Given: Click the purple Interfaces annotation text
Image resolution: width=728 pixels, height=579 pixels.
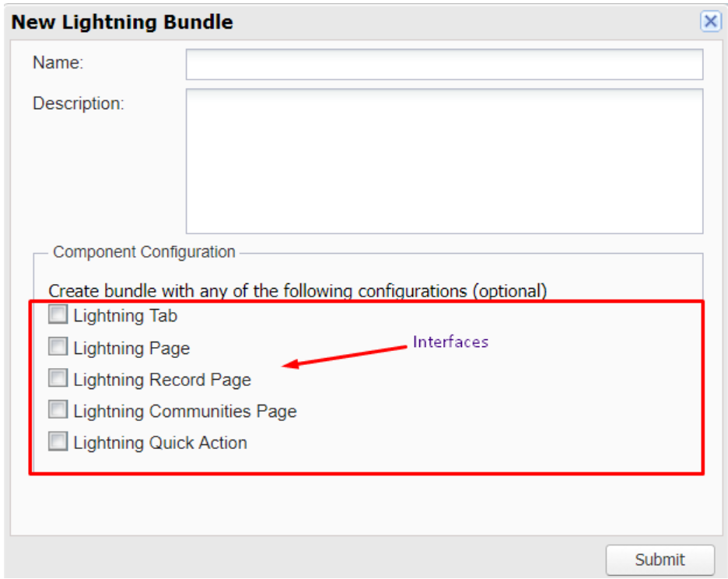Looking at the screenshot, I should pyautogui.click(x=450, y=342).
